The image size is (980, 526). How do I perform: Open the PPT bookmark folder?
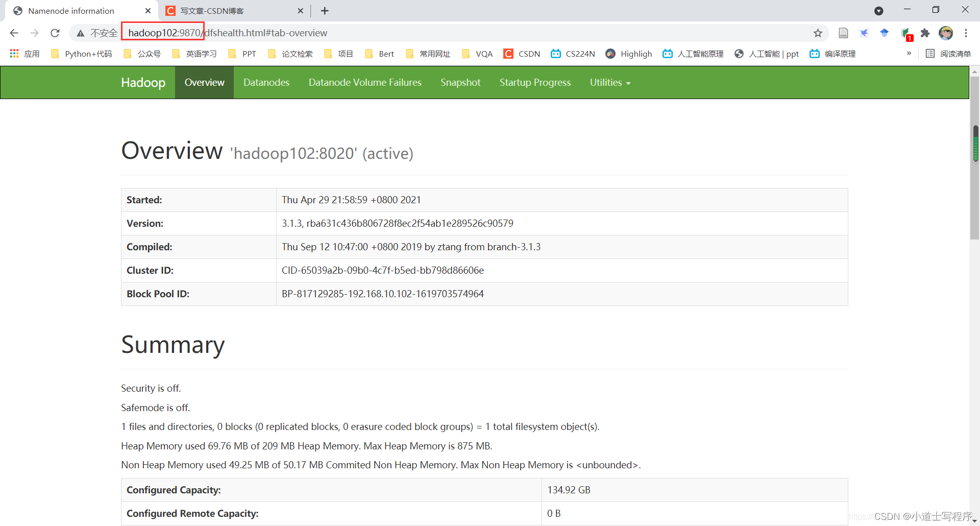pyautogui.click(x=242, y=54)
